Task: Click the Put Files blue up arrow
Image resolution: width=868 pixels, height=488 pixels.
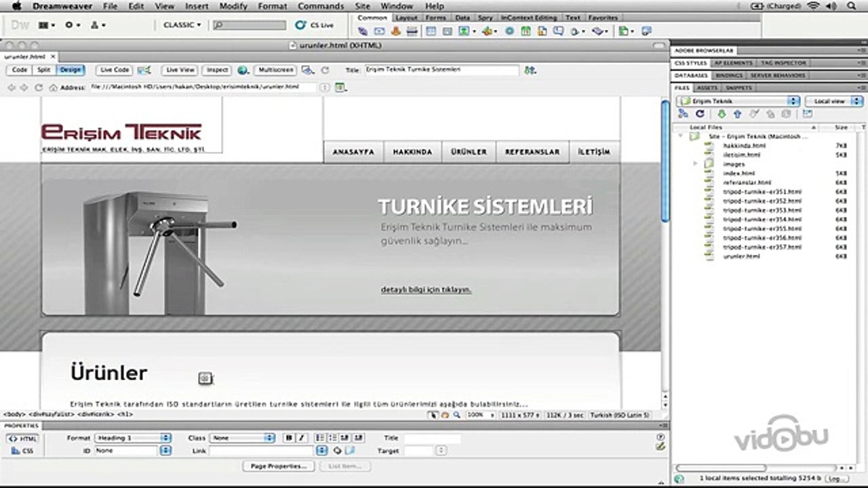Action: [x=737, y=113]
